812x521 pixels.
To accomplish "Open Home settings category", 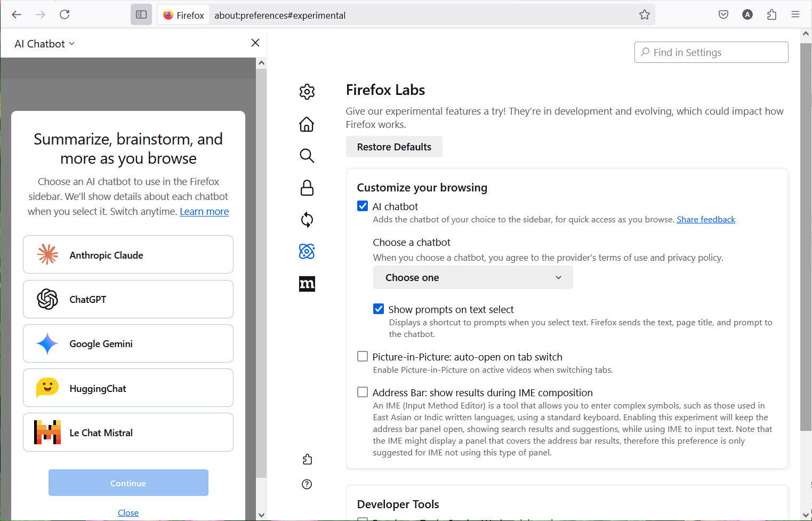I will click(307, 124).
